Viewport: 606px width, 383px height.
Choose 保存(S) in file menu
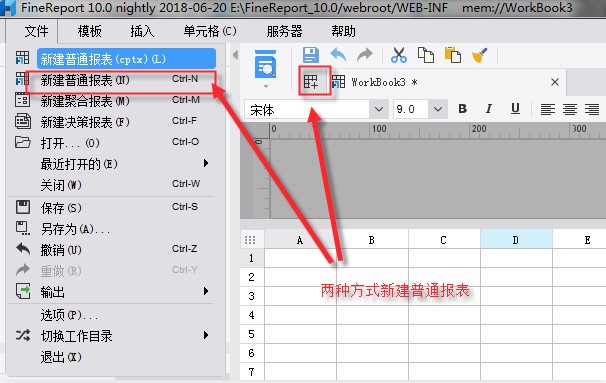pos(114,208)
